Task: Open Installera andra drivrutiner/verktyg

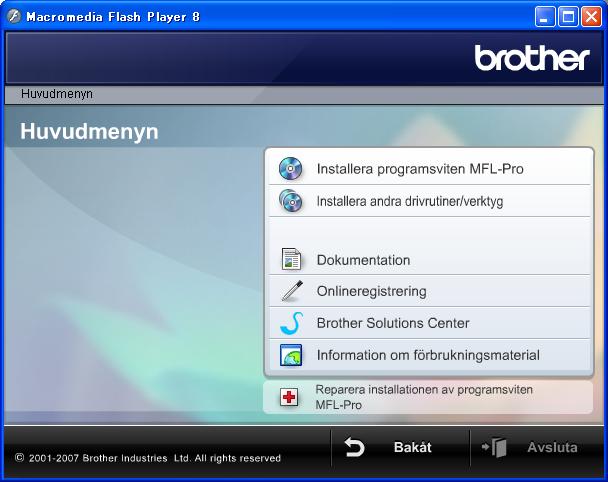Action: [429, 201]
